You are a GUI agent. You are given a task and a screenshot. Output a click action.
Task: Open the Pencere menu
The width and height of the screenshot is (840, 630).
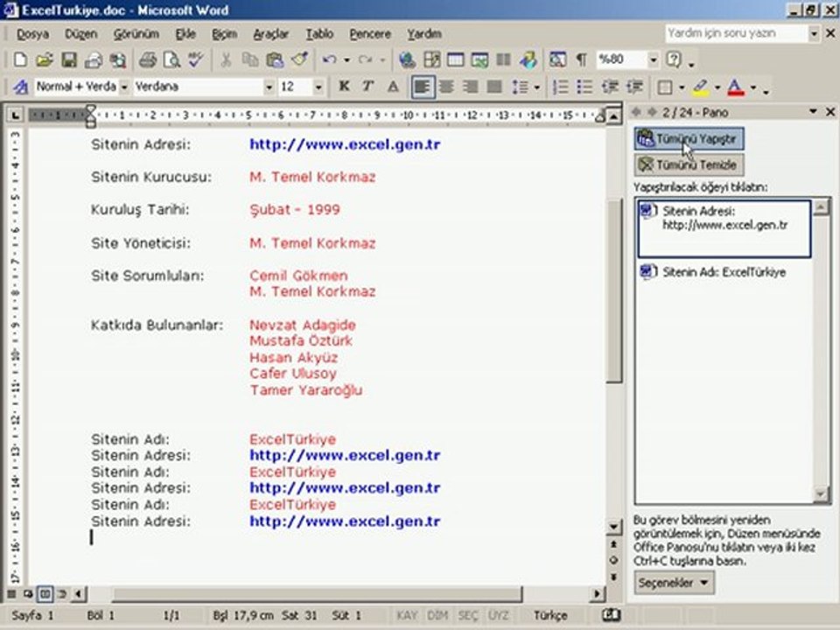(x=369, y=34)
